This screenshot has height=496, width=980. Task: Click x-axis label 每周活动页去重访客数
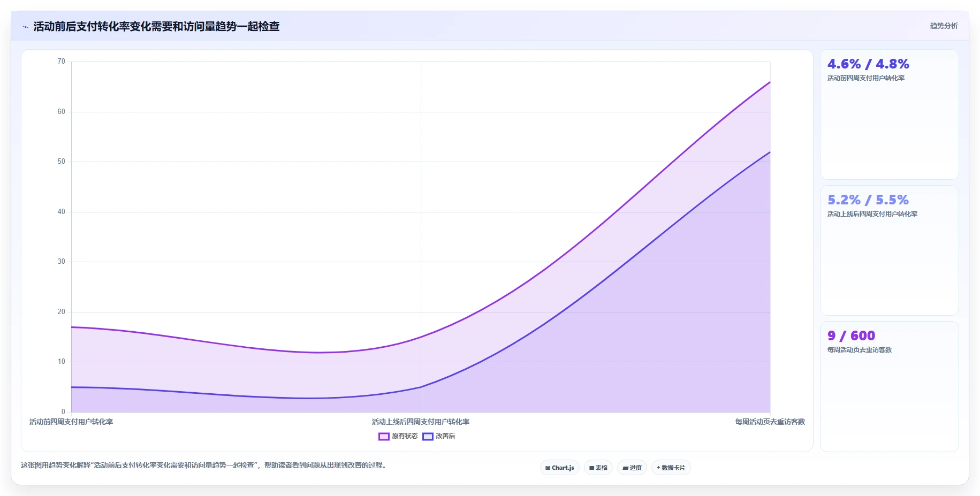click(x=770, y=422)
